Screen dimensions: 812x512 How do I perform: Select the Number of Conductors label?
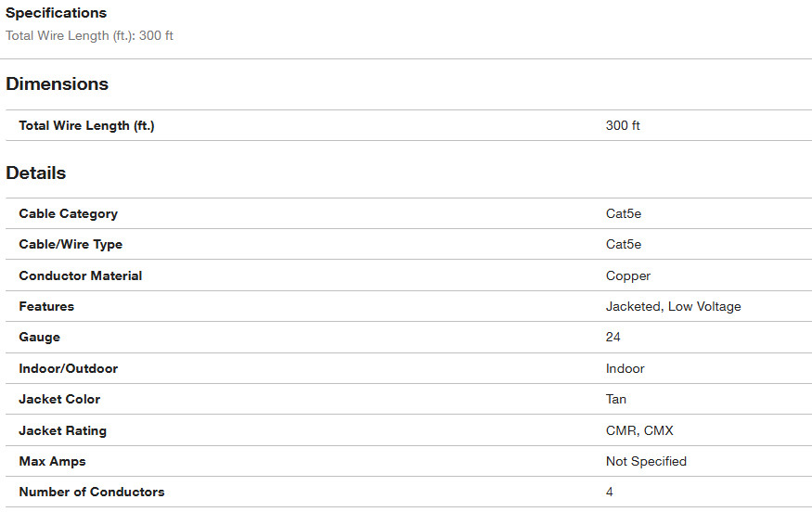92,492
